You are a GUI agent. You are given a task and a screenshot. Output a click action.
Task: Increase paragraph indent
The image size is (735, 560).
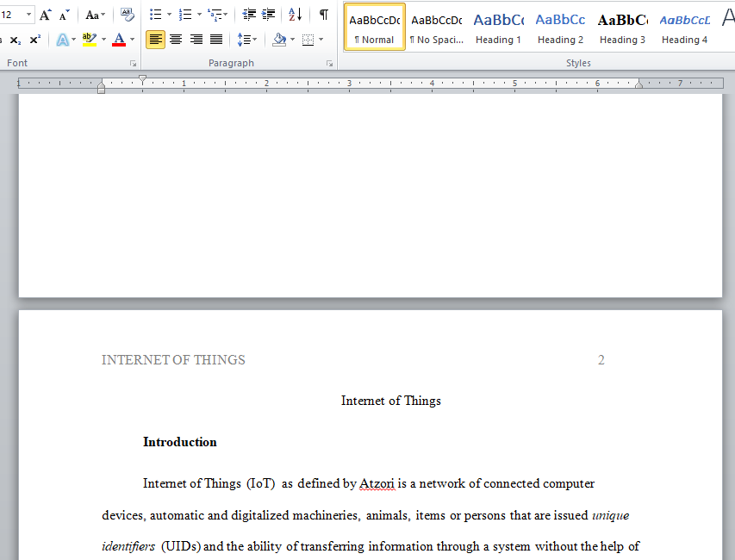(x=268, y=15)
